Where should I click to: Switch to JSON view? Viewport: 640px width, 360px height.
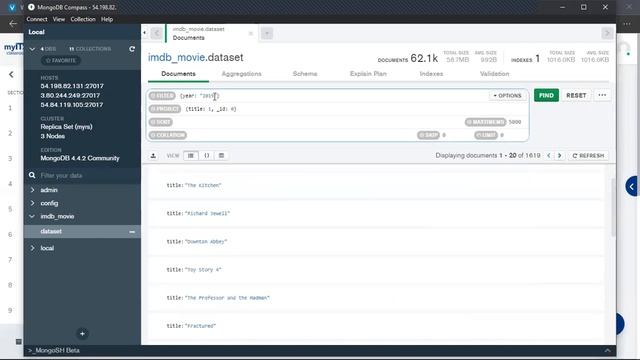(x=207, y=156)
